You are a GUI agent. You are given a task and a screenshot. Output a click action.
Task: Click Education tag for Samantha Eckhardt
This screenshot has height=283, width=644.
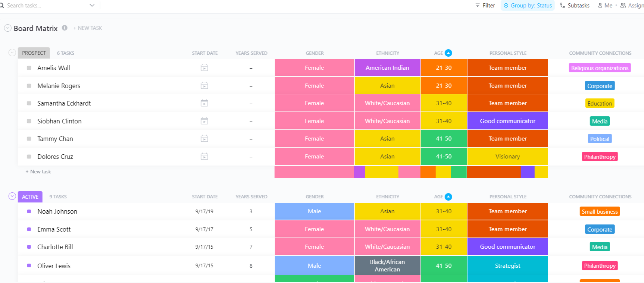[600, 104]
